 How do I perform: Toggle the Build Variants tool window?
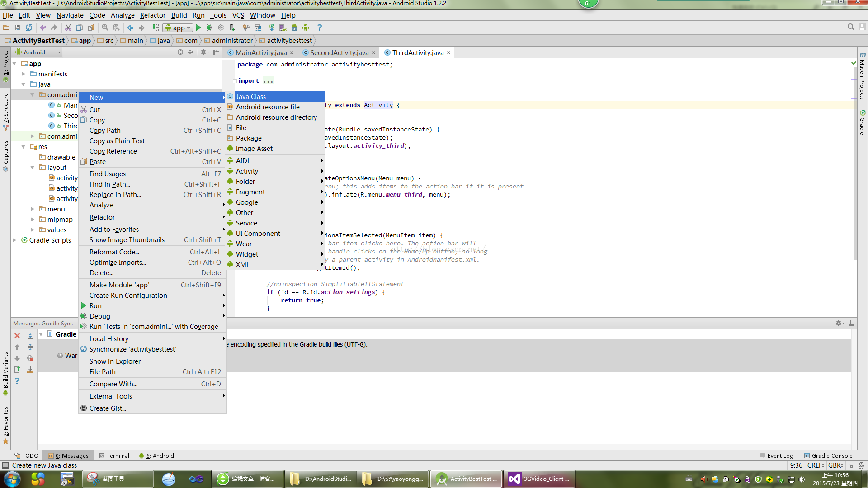pos(5,374)
